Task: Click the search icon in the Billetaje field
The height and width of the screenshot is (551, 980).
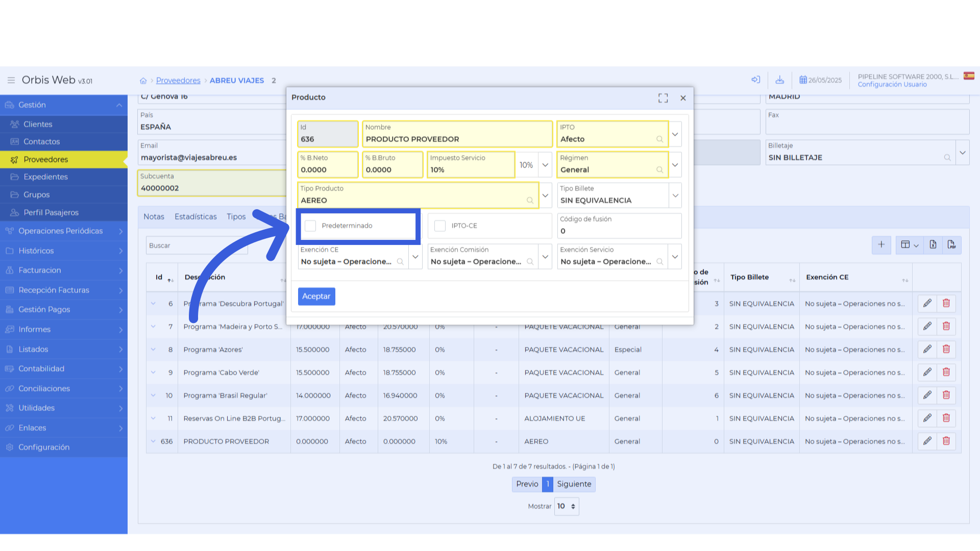Action: (x=947, y=158)
